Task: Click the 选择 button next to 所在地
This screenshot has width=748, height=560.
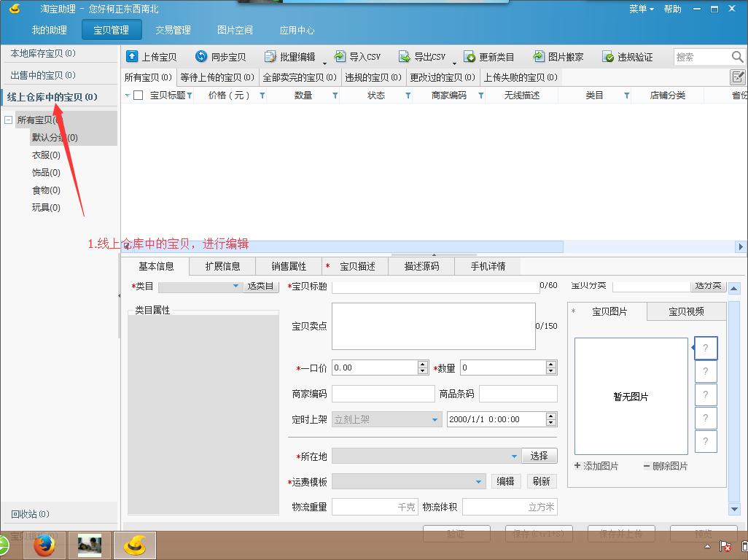Action: 539,456
